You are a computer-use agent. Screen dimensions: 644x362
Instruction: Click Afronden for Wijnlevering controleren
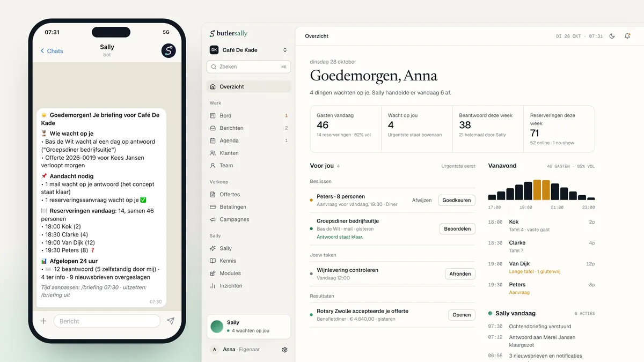coord(460,274)
